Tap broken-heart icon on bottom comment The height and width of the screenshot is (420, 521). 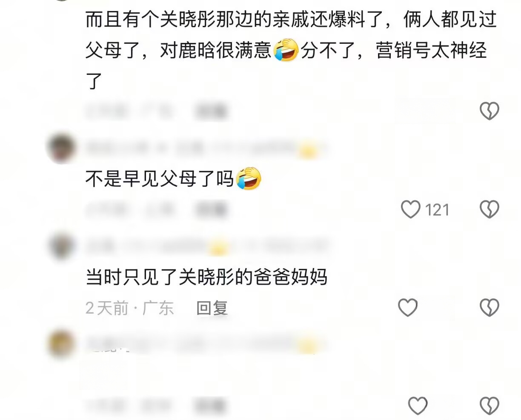coord(490,406)
